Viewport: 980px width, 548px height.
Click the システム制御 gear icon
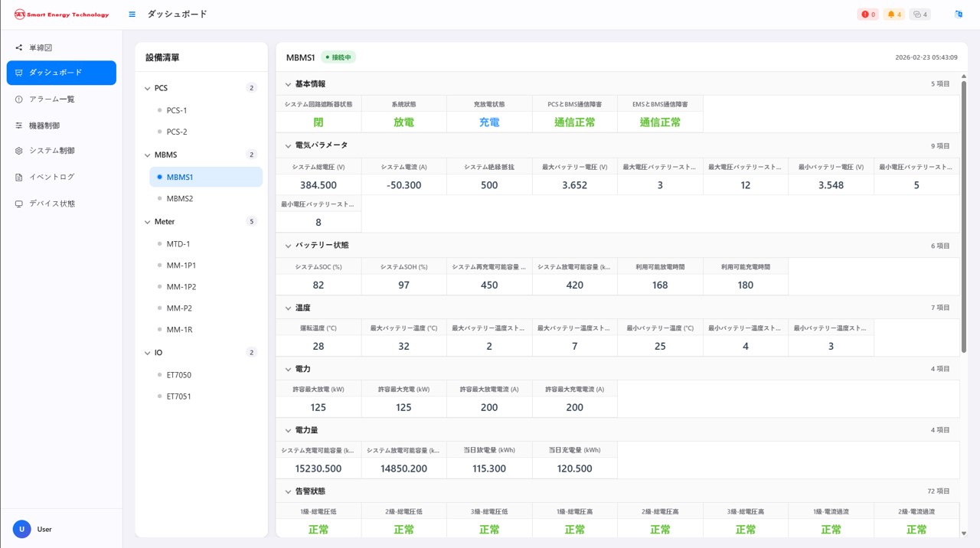click(19, 151)
